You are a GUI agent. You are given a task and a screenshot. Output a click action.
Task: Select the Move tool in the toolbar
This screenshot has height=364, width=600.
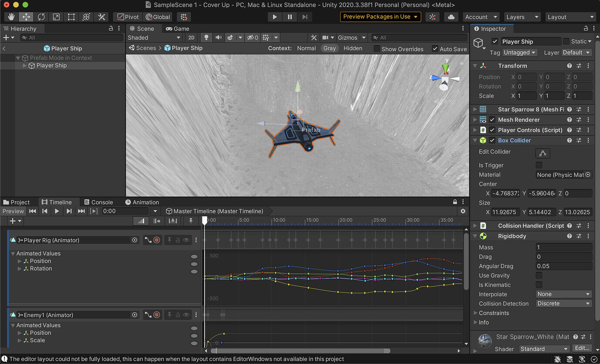tap(27, 17)
